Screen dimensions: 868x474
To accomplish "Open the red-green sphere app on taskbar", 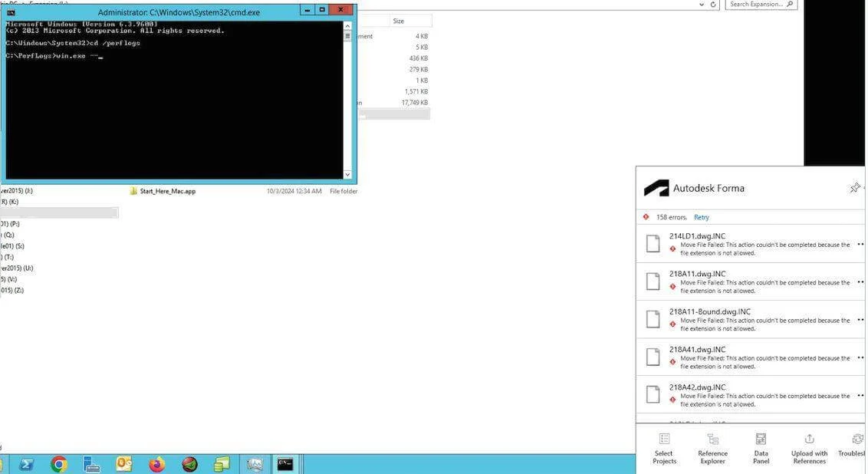I will coord(190,464).
